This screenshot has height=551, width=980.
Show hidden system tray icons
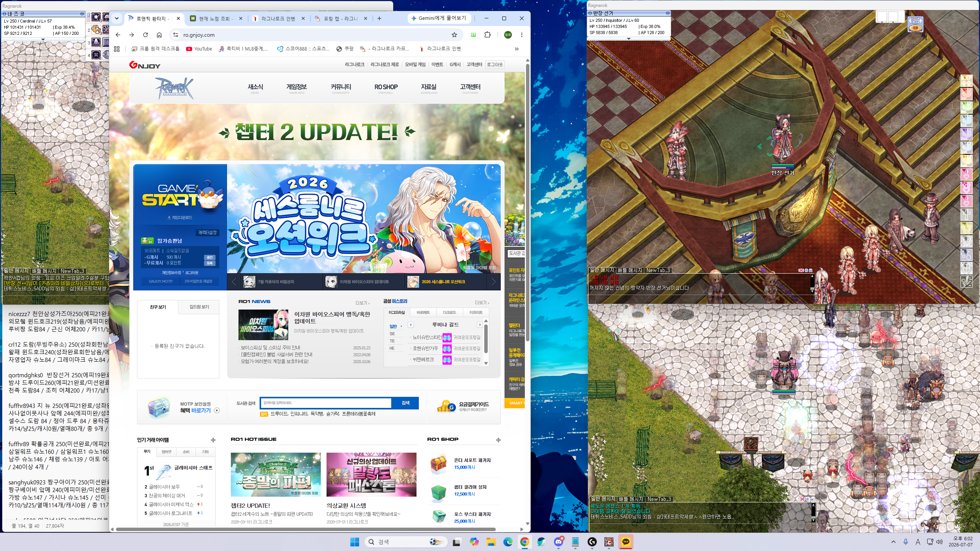pos(893,542)
